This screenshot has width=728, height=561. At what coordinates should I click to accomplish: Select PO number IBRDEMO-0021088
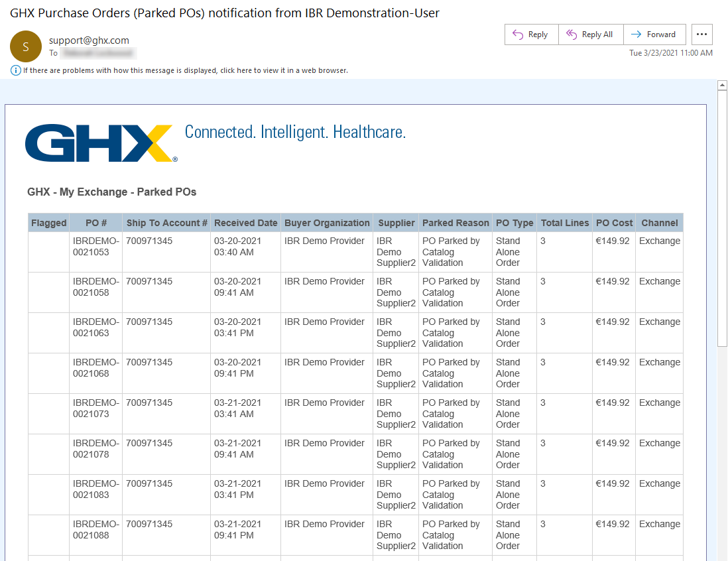pos(95,529)
